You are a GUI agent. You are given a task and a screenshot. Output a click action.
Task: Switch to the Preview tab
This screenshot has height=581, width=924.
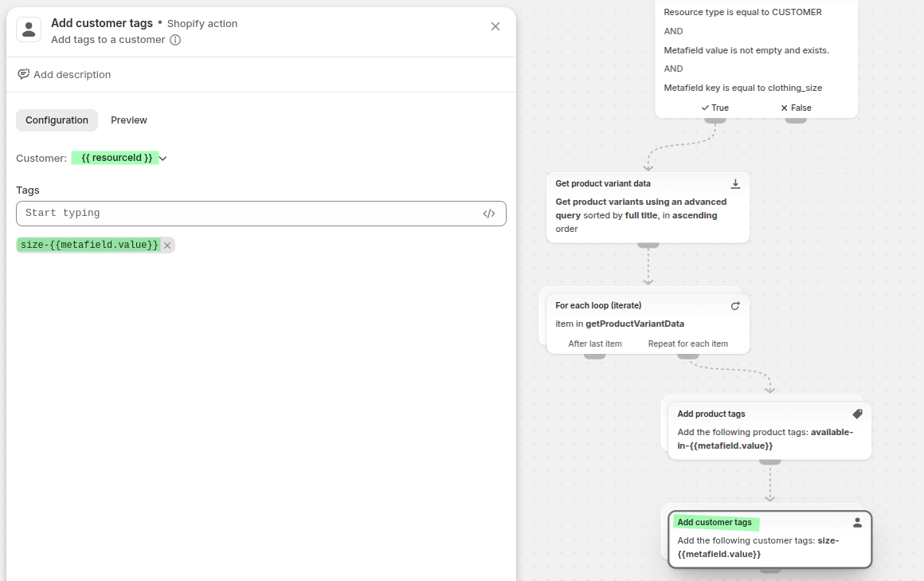coord(129,120)
